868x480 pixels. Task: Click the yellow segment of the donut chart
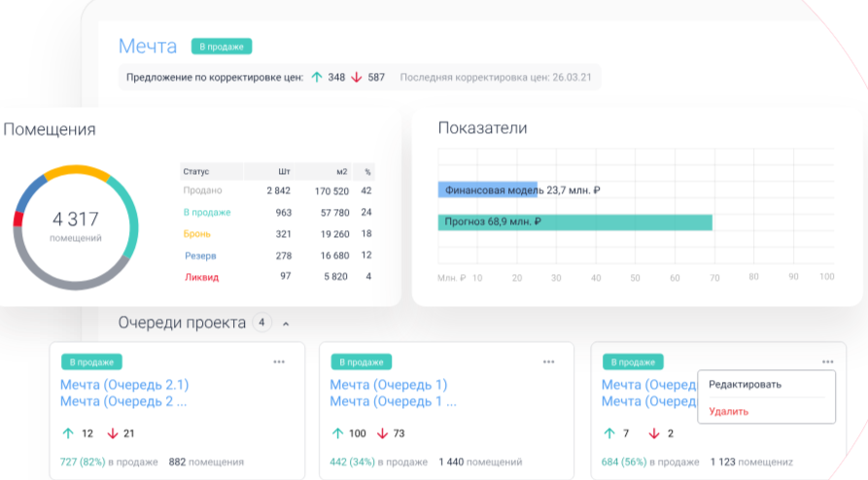click(77, 170)
